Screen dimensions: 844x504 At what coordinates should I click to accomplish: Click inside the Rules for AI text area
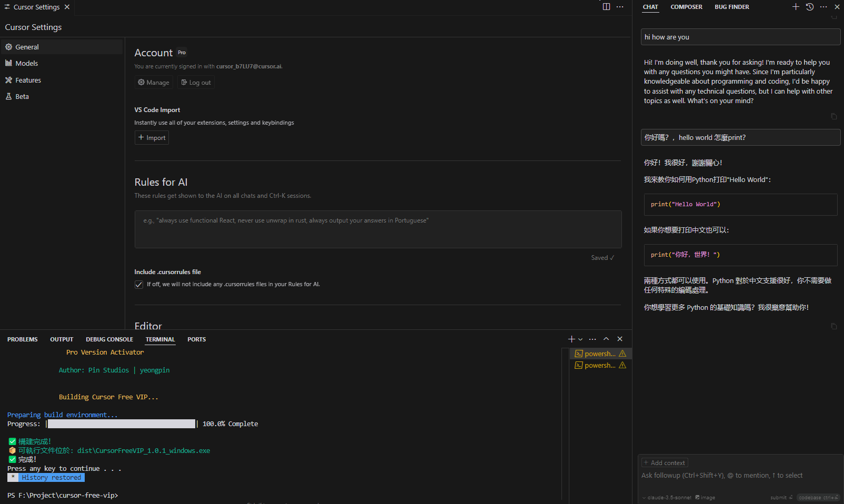click(x=378, y=229)
